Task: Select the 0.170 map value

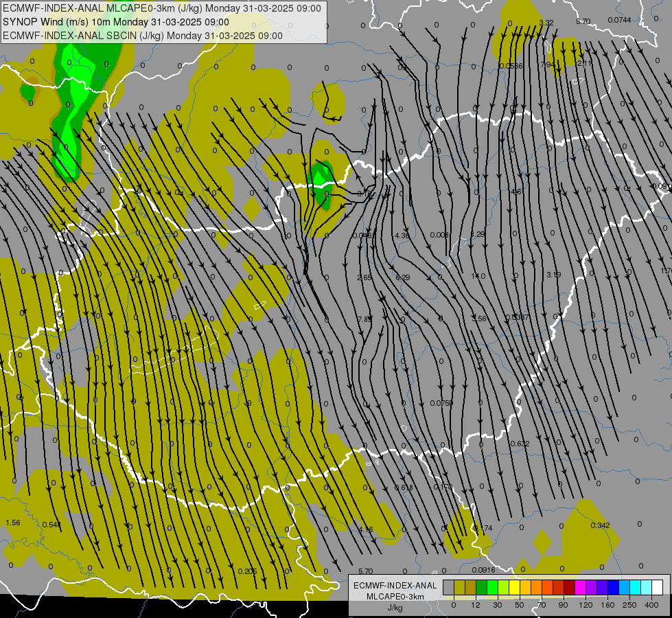Action: pos(443,487)
